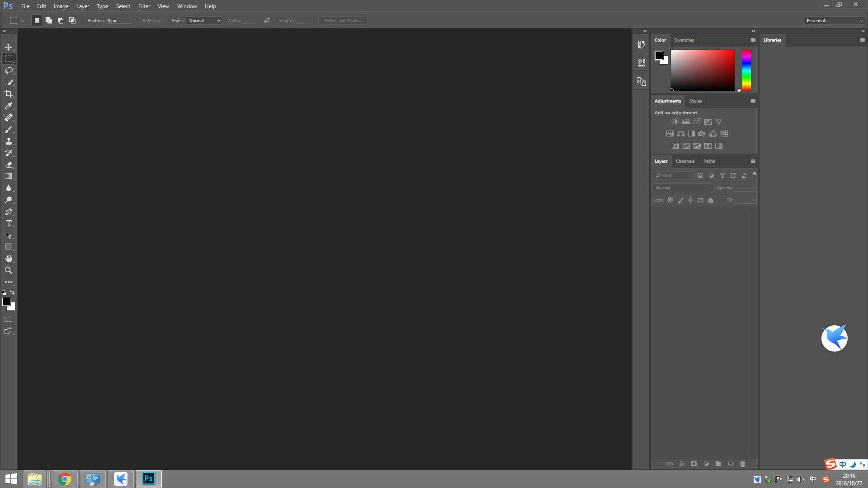
Task: Toggle the Anti-alias checkbox
Action: [x=138, y=20]
